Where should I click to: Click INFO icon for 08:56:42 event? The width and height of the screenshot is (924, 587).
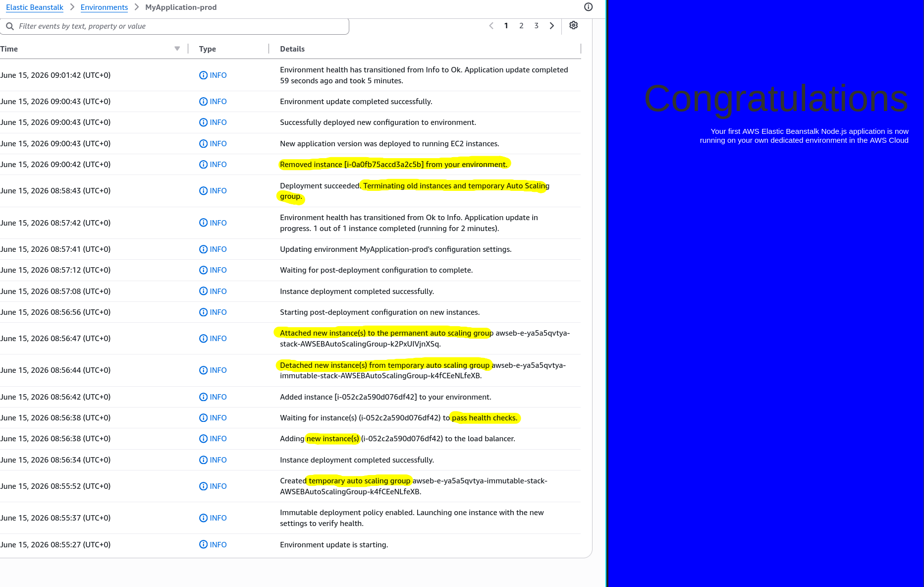(203, 397)
